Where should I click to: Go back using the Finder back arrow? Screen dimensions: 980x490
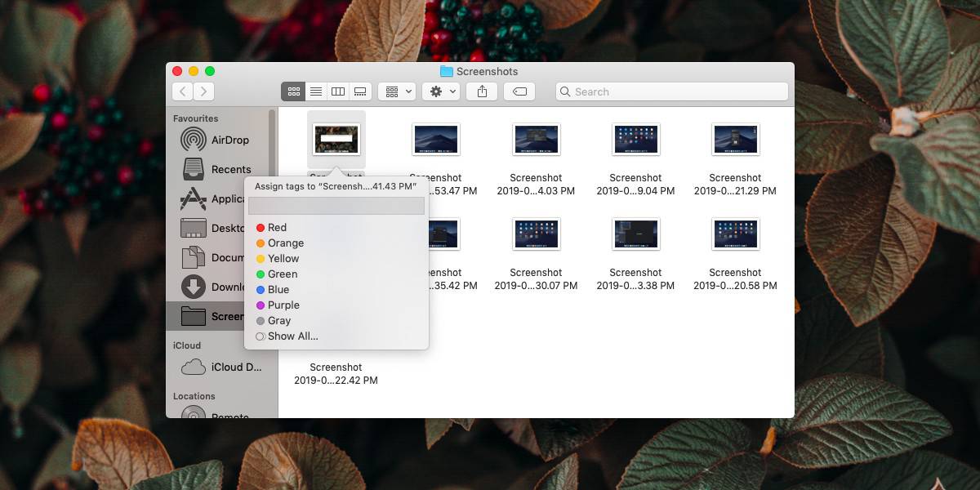tap(183, 91)
